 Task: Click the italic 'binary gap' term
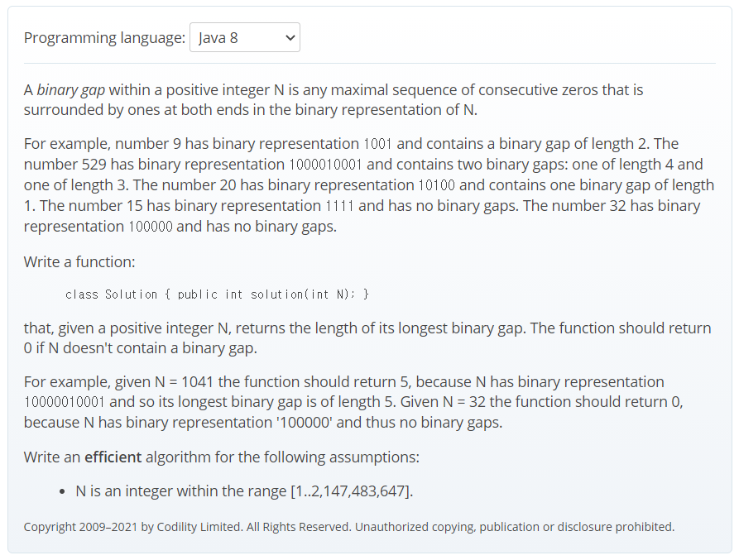(x=70, y=89)
